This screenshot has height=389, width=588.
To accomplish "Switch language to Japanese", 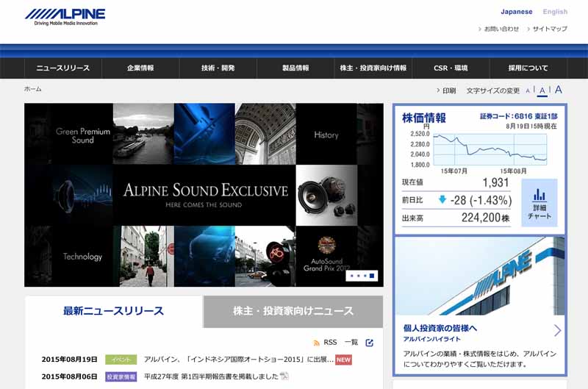I will [x=517, y=12].
